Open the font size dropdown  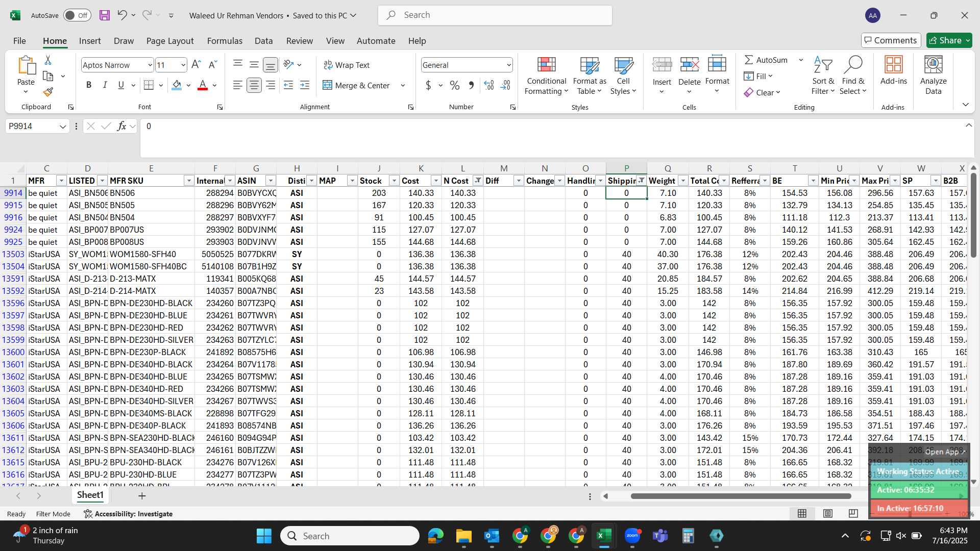pos(183,65)
